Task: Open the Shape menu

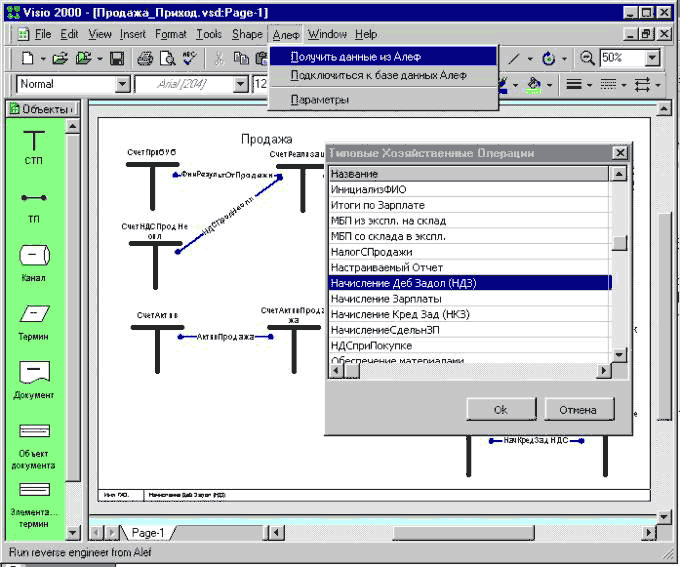Action: coord(247,34)
